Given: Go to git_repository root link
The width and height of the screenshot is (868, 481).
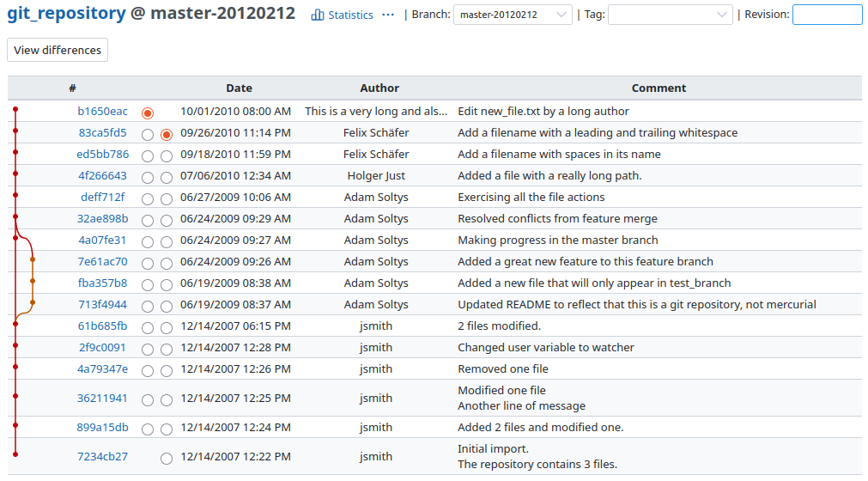Looking at the screenshot, I should coord(66,14).
